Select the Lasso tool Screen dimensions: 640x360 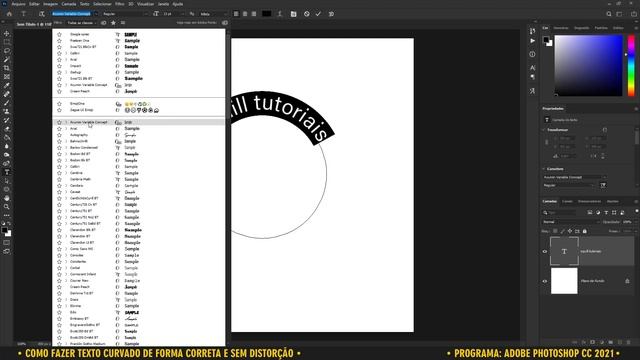pyautogui.click(x=7, y=51)
